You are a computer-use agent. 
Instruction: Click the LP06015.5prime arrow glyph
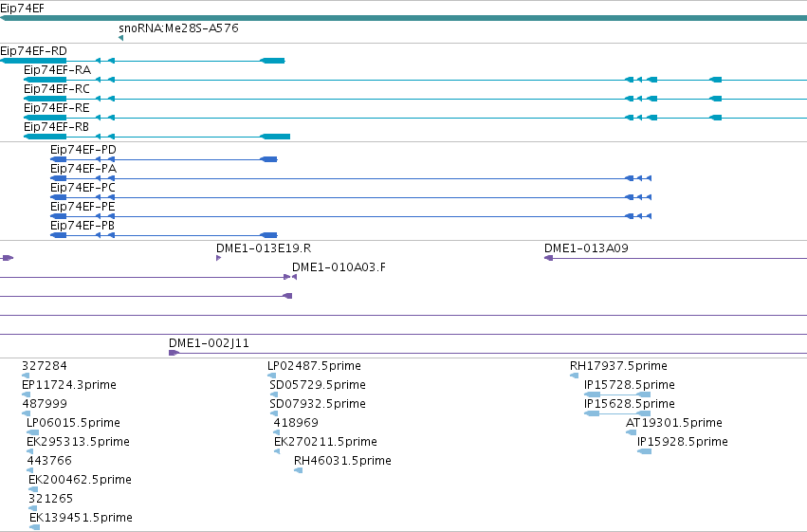[33, 432]
